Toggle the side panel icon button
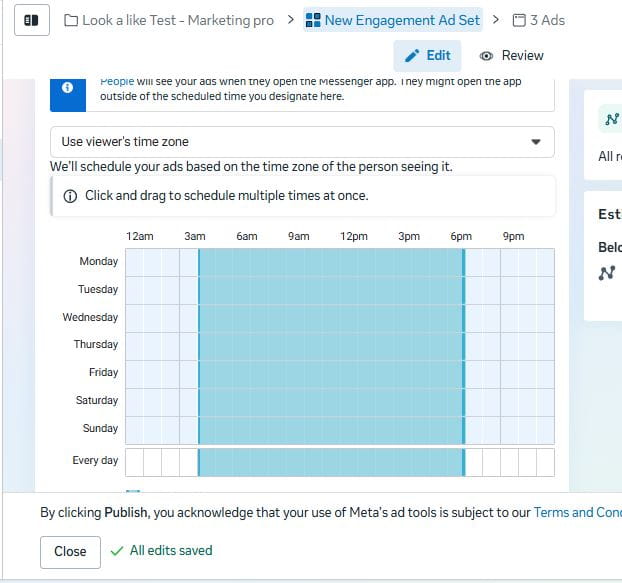Screen dimensions: 622x583 point(32,20)
